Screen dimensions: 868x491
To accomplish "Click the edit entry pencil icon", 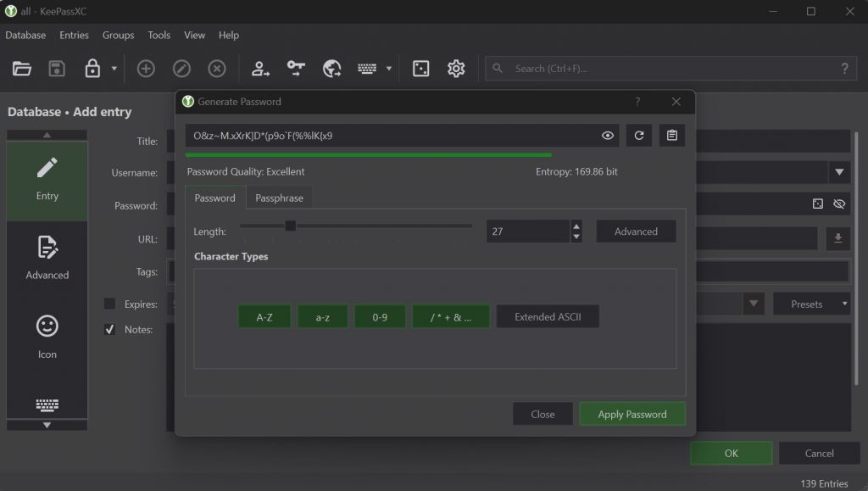I will pyautogui.click(x=181, y=69).
